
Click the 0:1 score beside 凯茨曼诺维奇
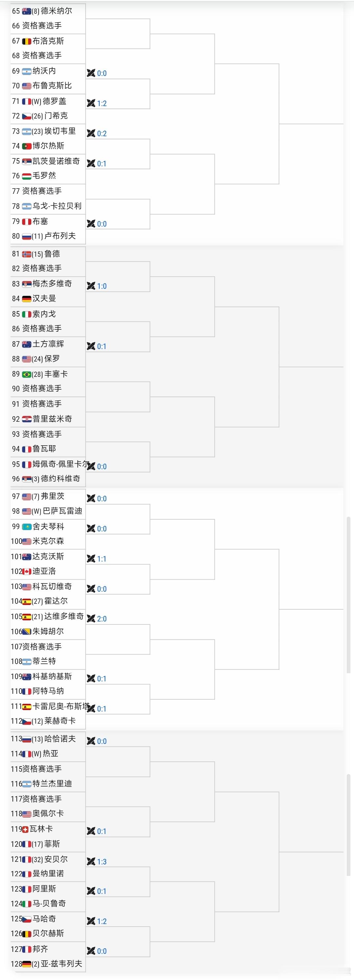pyautogui.click(x=102, y=164)
